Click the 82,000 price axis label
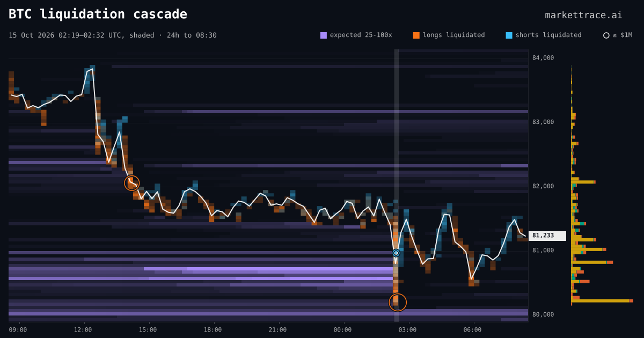This screenshot has width=644, height=338. point(543,186)
